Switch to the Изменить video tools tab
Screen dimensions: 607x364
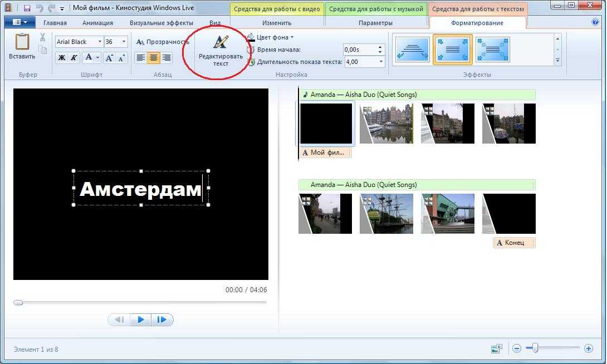(277, 23)
